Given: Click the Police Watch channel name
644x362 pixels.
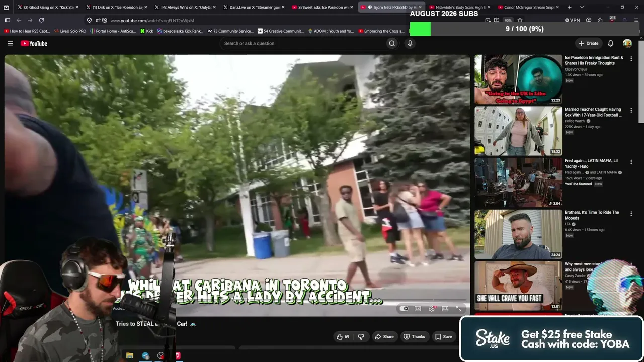Looking at the screenshot, I should click(x=575, y=121).
